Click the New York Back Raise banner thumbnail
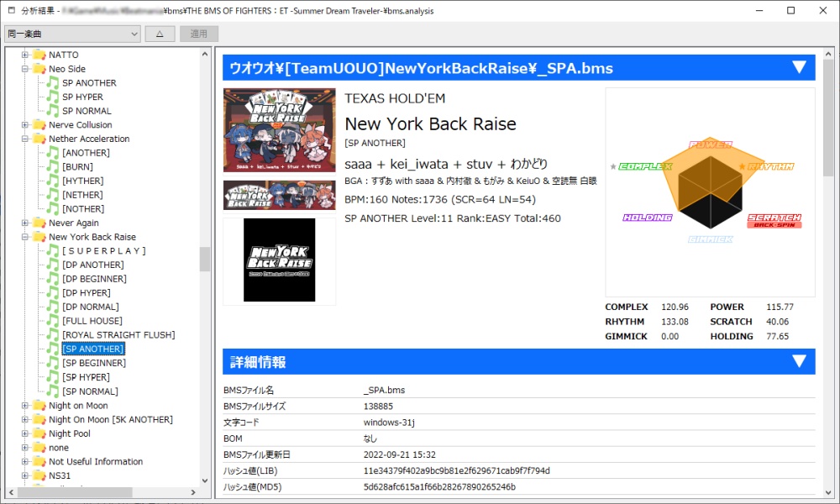The width and height of the screenshot is (840, 504). (x=280, y=195)
